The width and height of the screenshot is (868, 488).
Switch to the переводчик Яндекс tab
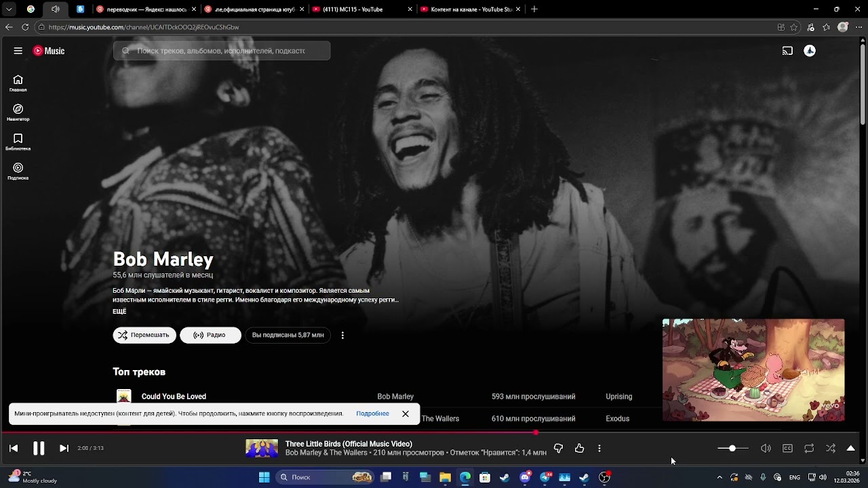coord(146,9)
